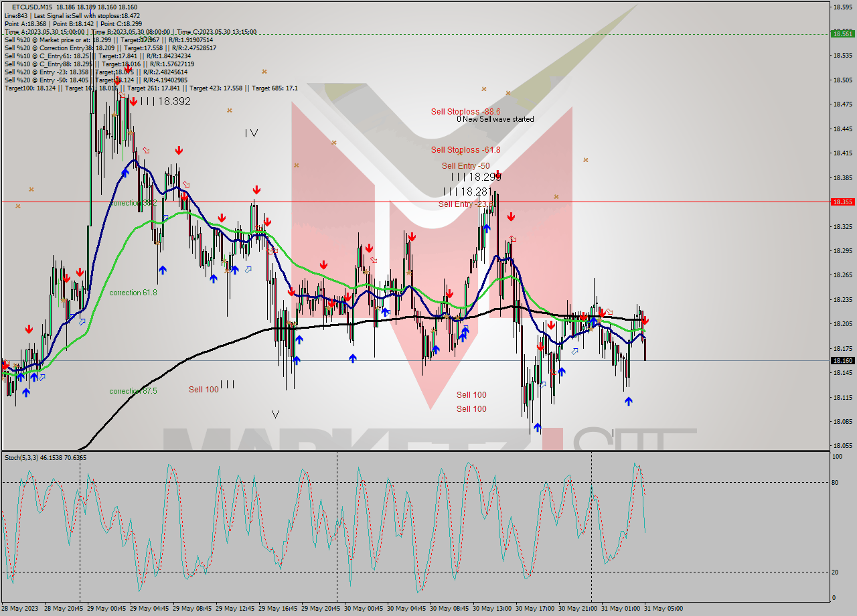Click the 18.325 price axis value
857x616 pixels.
[842, 226]
